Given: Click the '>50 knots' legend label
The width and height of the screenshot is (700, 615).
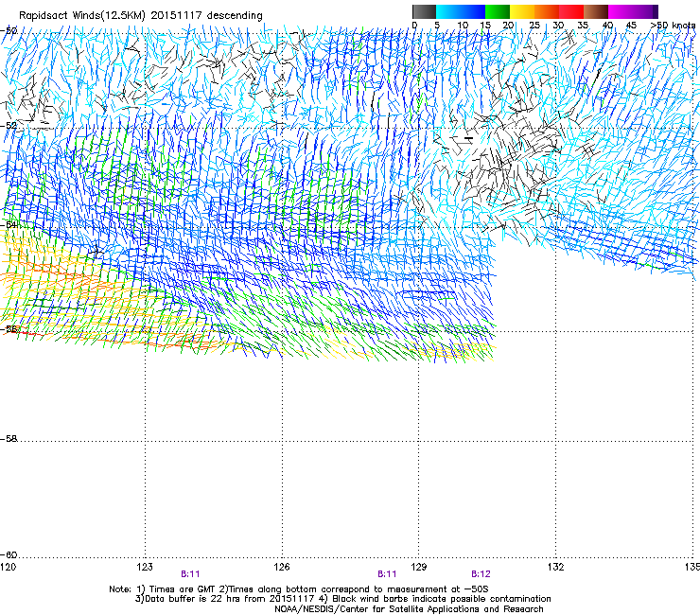Looking at the screenshot, I should [674, 26].
